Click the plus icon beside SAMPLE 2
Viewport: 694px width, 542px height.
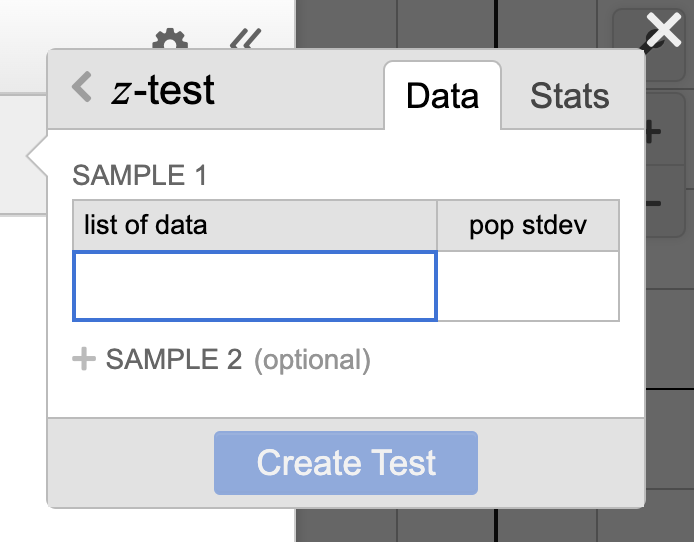pyautogui.click(x=84, y=359)
